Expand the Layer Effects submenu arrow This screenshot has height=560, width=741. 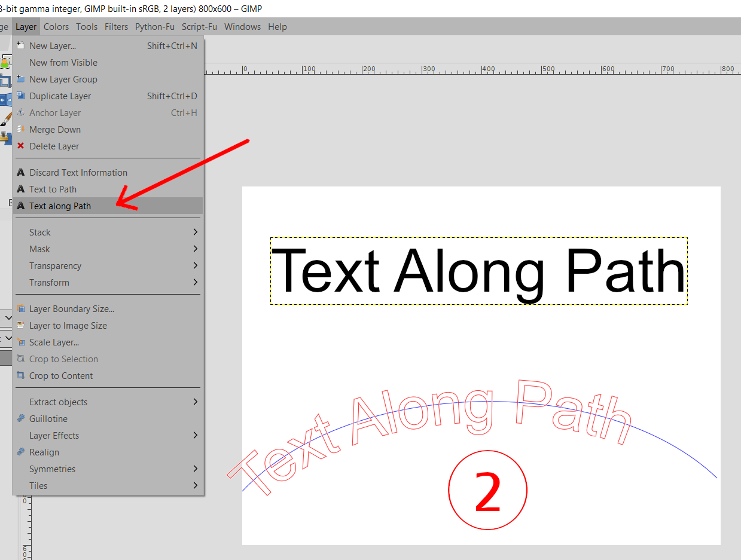click(x=195, y=435)
